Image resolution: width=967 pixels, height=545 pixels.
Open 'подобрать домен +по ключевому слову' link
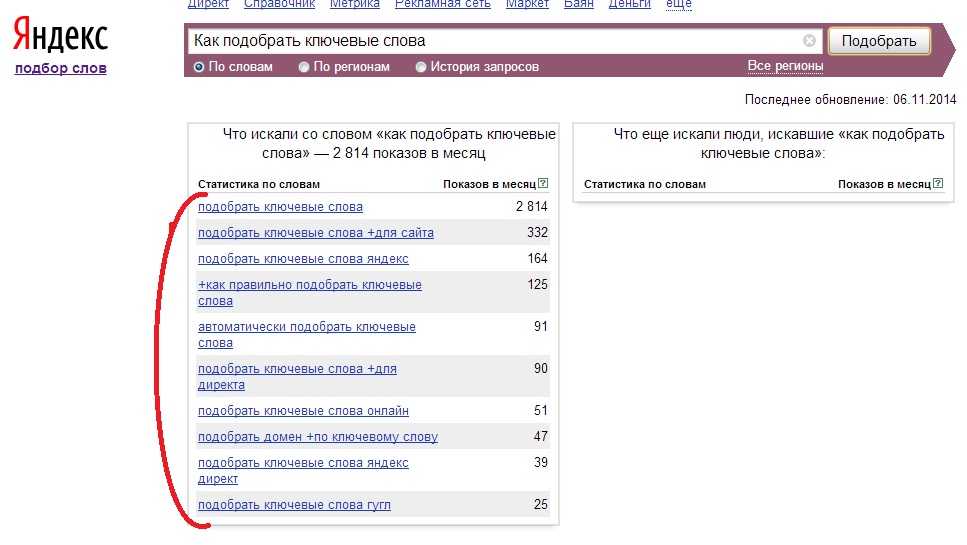[318, 436]
